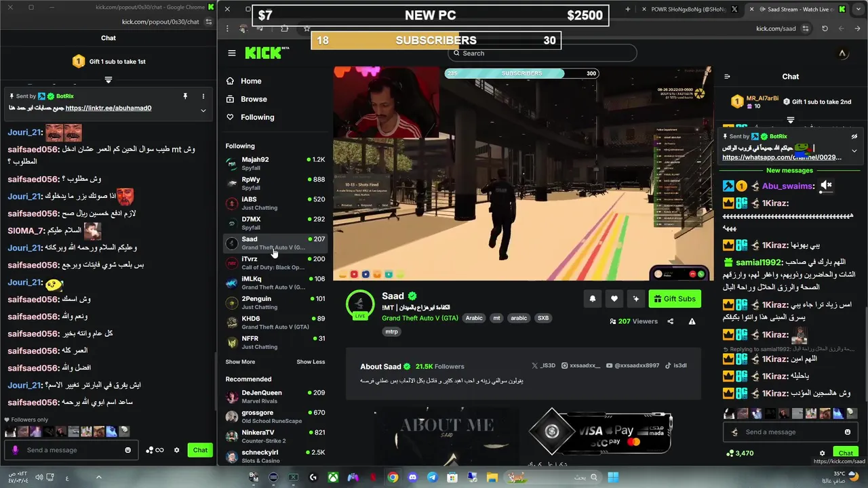Viewport: 868px width, 488px height.
Task: Unpin the BotRix pinned message in popout chat
Action: click(185, 96)
